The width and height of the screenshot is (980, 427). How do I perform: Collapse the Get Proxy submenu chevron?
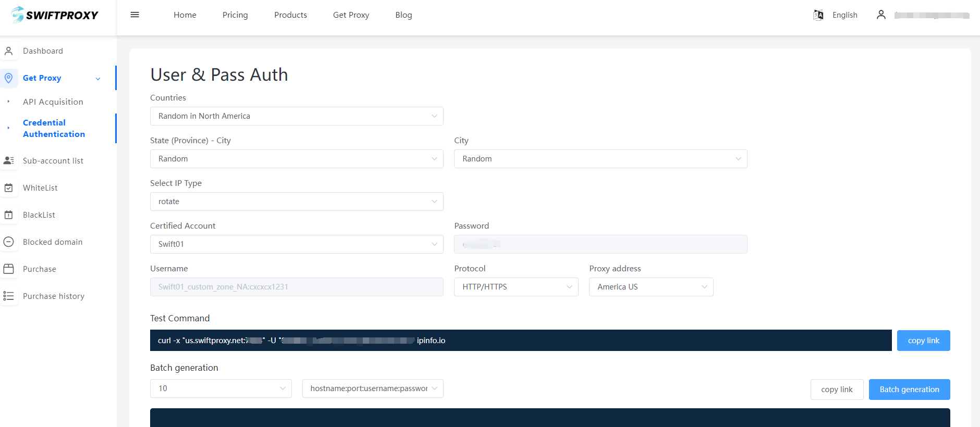(98, 79)
